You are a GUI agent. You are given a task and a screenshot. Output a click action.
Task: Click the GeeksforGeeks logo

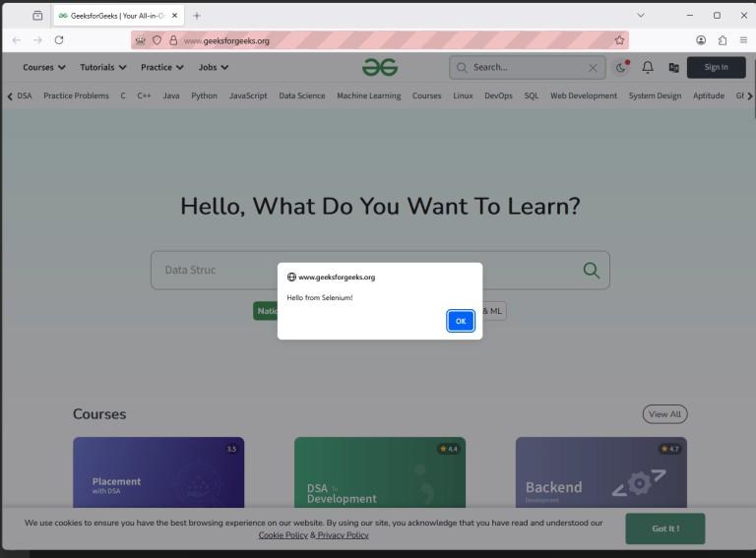click(x=380, y=68)
